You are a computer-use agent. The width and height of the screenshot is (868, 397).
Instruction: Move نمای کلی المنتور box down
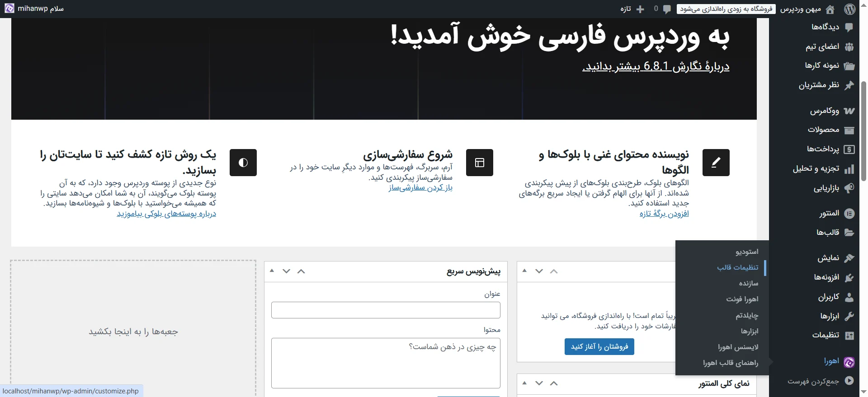[539, 383]
